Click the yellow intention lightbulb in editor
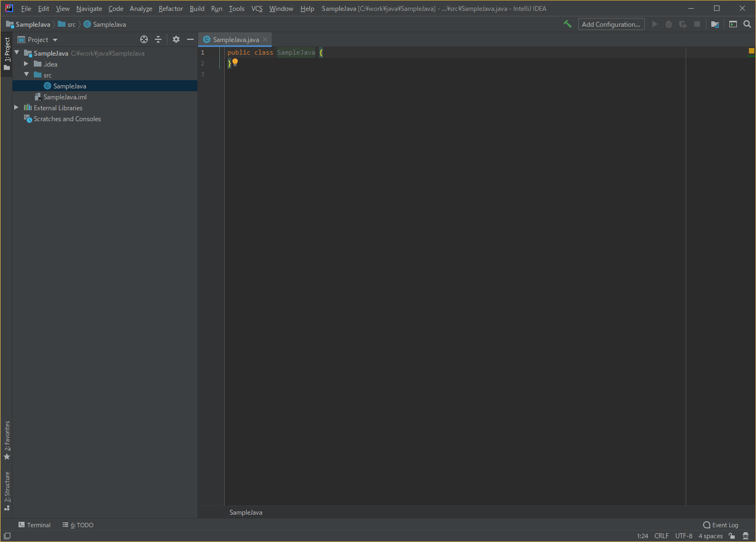 [x=235, y=62]
